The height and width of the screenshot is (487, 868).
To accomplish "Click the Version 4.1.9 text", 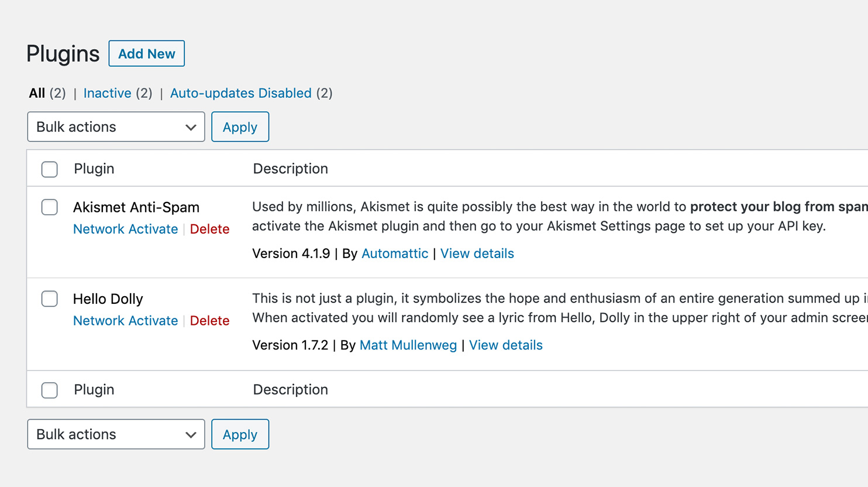I will click(291, 253).
